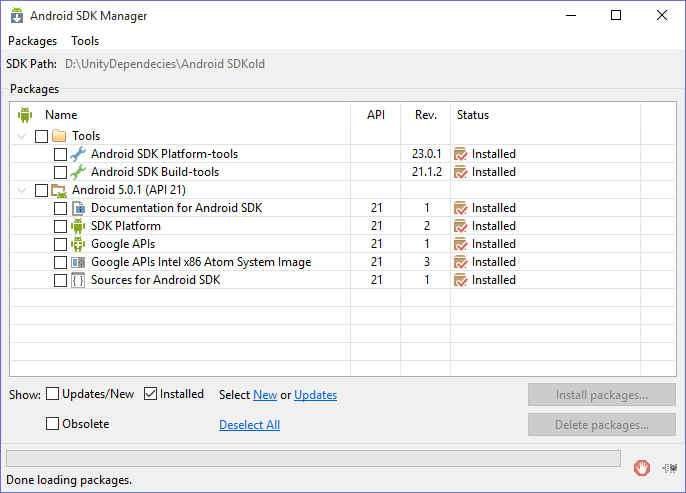Check Documentation for Android SDK checkbox
Screen dimensions: 686x493
tap(60, 208)
